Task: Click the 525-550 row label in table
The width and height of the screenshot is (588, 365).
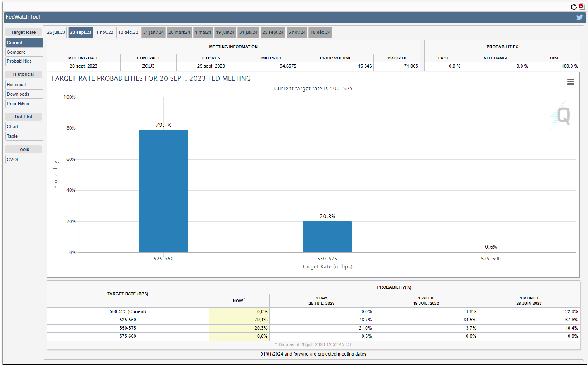Action: click(128, 320)
